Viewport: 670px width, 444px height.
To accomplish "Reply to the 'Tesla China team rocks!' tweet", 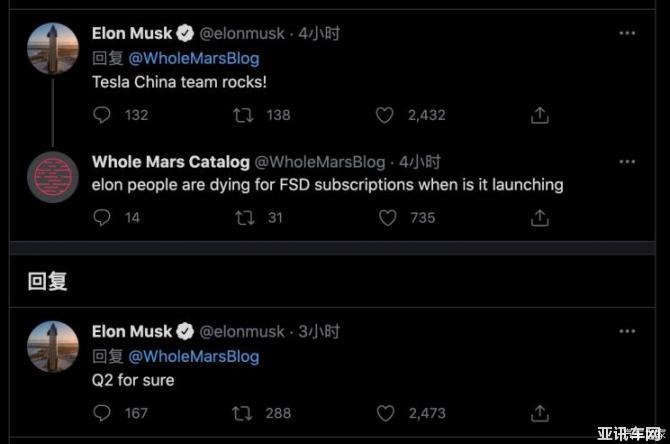I will [102, 115].
